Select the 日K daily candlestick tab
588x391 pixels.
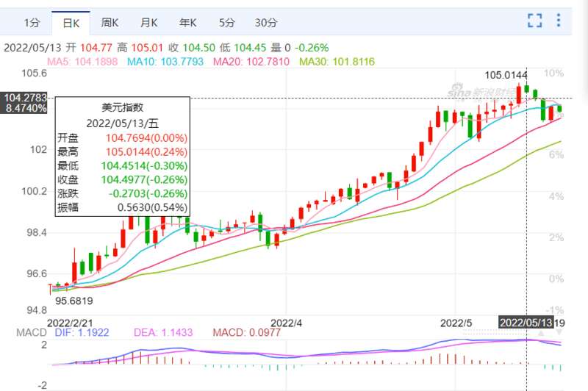71,24
